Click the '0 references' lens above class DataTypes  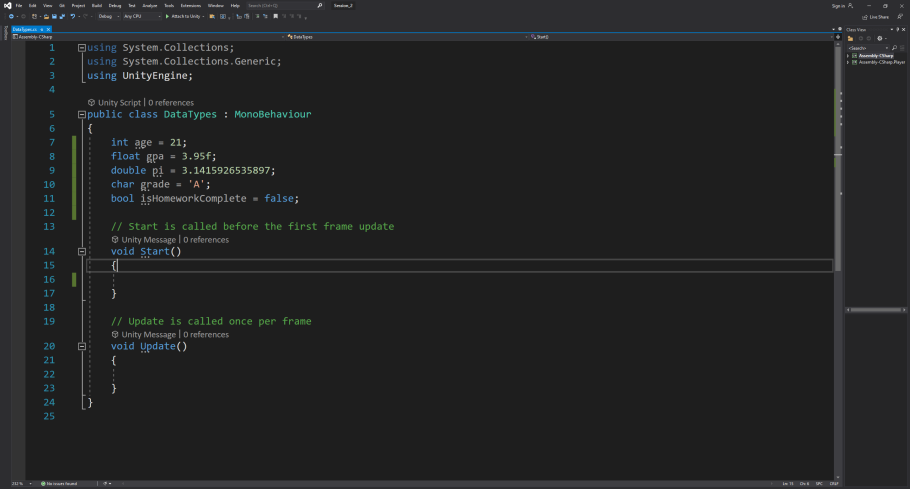(171, 103)
